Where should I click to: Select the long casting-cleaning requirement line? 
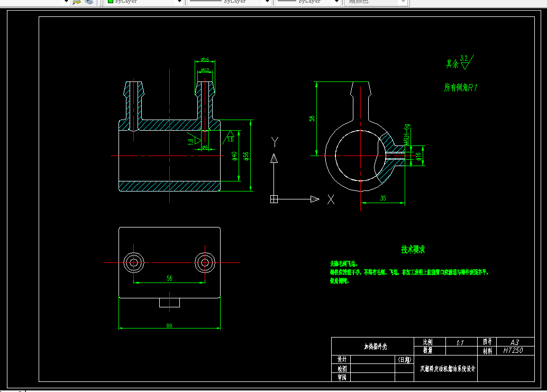click(409, 272)
